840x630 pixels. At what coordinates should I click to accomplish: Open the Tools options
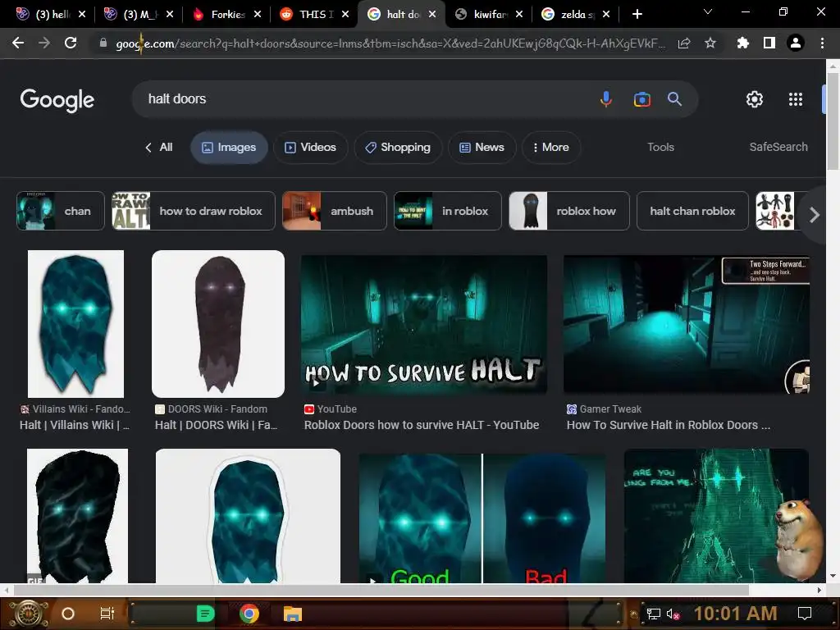[x=660, y=148]
